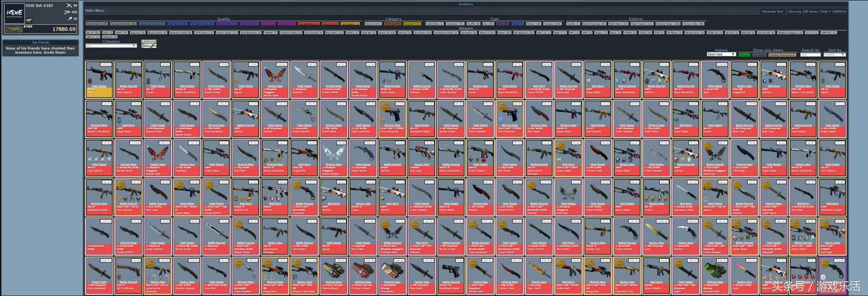868x296 pixels.
Task: Open the Bayonet Tiger Tooth item card
Action: click(539, 275)
